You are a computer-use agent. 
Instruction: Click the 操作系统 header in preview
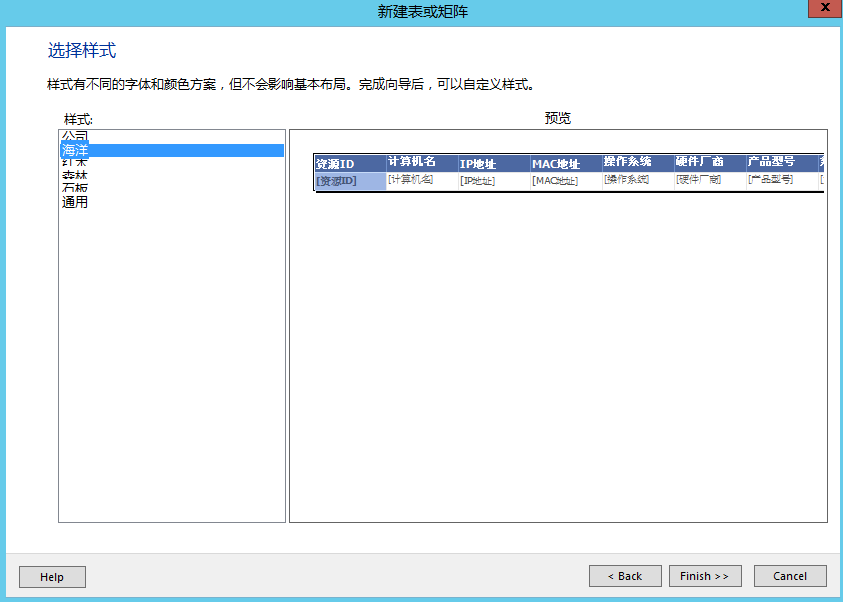pyautogui.click(x=638, y=163)
